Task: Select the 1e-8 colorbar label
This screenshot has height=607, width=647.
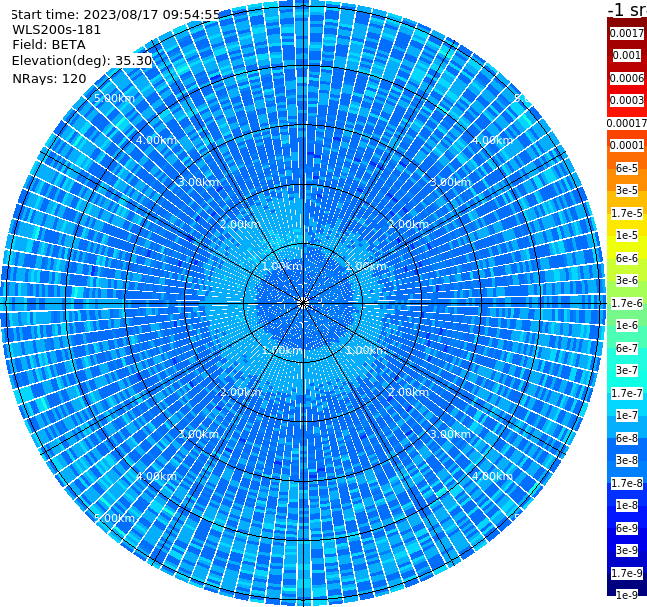Action: click(x=627, y=505)
